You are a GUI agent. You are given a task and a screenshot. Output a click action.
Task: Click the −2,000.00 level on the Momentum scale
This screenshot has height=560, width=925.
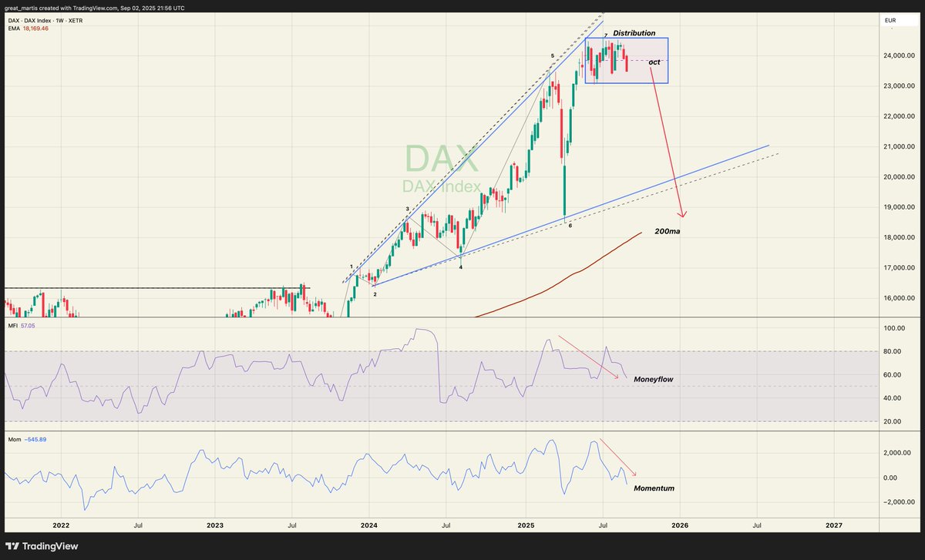898,502
